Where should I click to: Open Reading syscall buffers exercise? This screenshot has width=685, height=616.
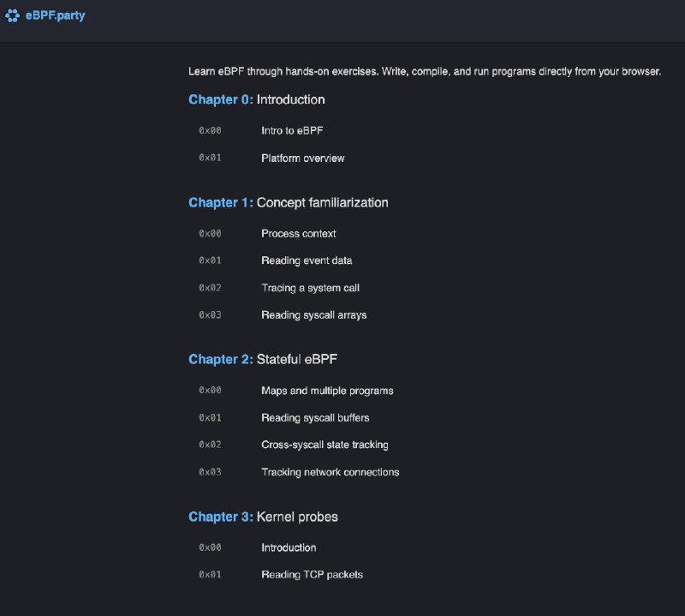(x=315, y=418)
